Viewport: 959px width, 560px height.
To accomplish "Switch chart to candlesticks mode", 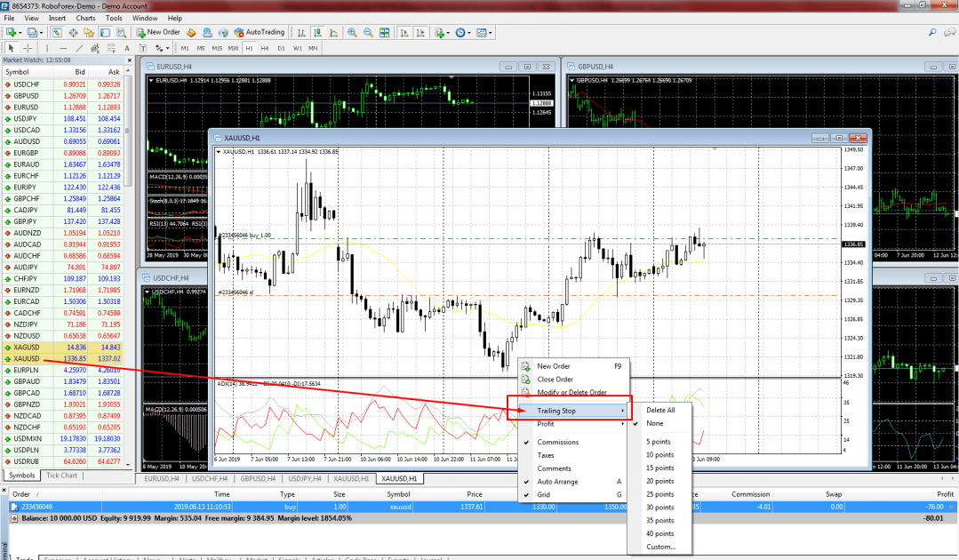I will click(317, 32).
